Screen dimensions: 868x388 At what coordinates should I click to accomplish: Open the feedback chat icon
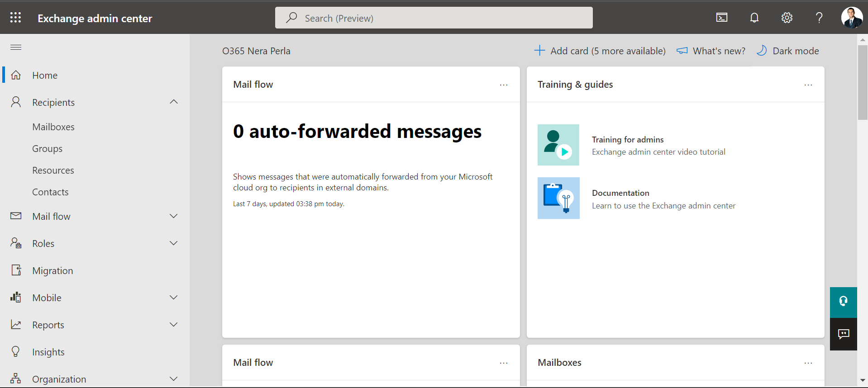(x=843, y=334)
